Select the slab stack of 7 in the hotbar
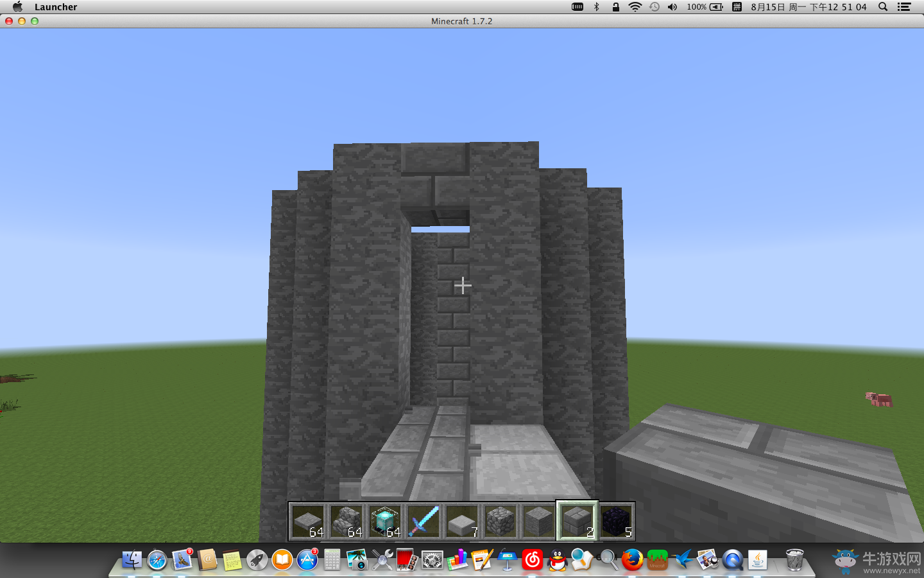Viewport: 924px width, 578px height. [x=462, y=521]
